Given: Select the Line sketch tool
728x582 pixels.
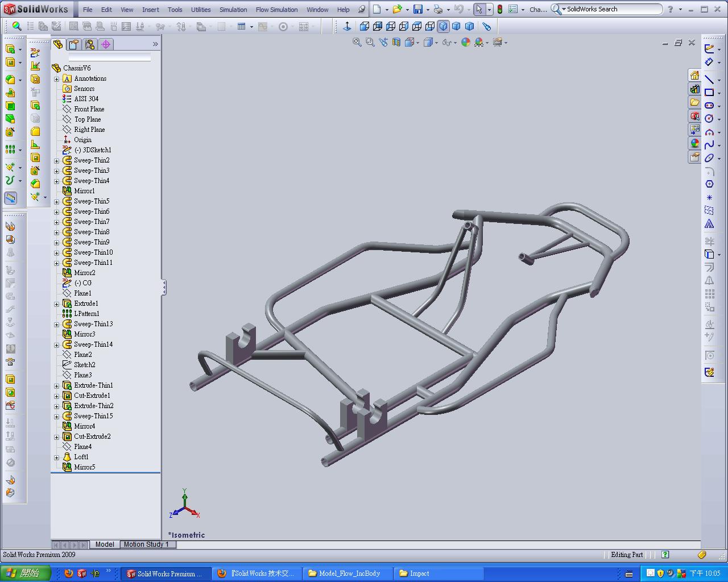Looking at the screenshot, I should 709,79.
